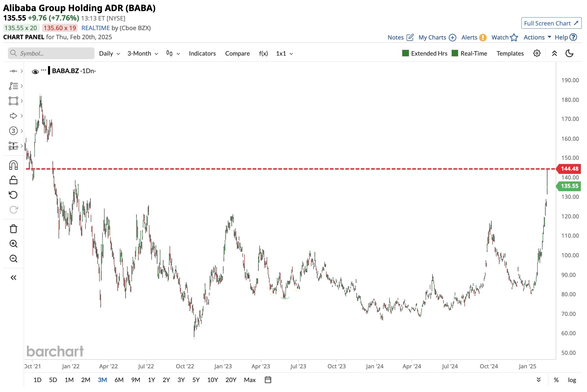Image resolution: width=587 pixels, height=392 pixels.
Task: Zoom in on the chart
Action: point(13,244)
